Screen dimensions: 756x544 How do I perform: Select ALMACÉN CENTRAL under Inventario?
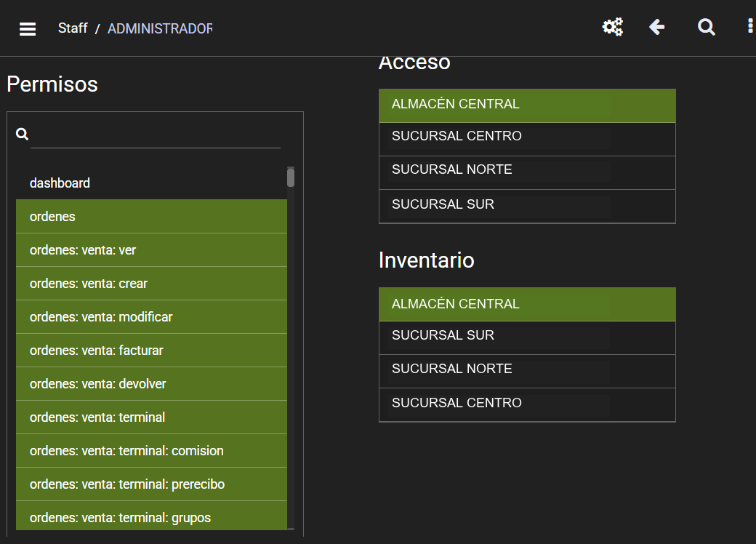point(527,304)
